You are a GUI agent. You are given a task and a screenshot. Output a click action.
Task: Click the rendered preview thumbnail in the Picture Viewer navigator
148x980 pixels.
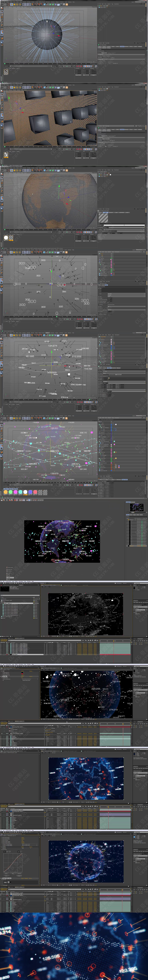[x=137, y=507]
